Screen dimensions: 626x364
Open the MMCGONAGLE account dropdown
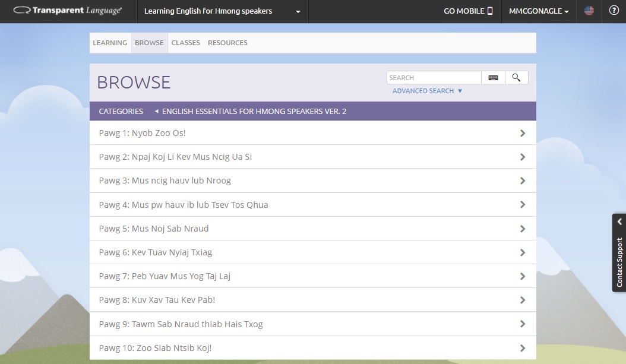tap(539, 11)
